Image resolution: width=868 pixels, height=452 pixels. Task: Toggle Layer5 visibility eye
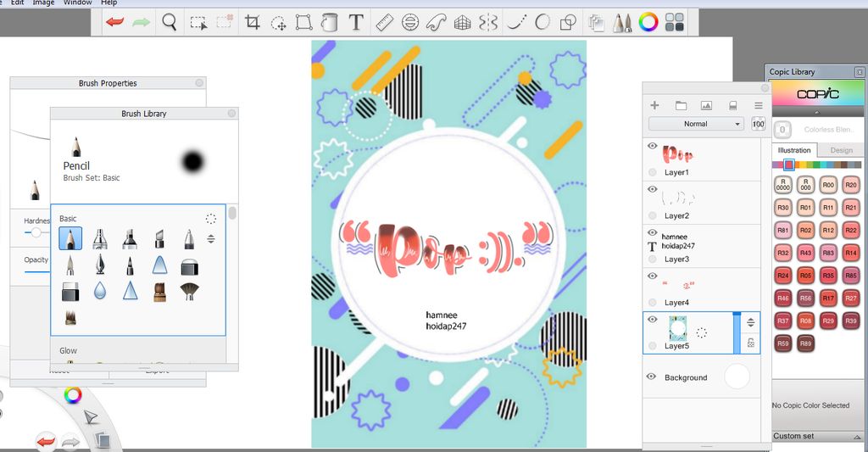[x=652, y=320]
